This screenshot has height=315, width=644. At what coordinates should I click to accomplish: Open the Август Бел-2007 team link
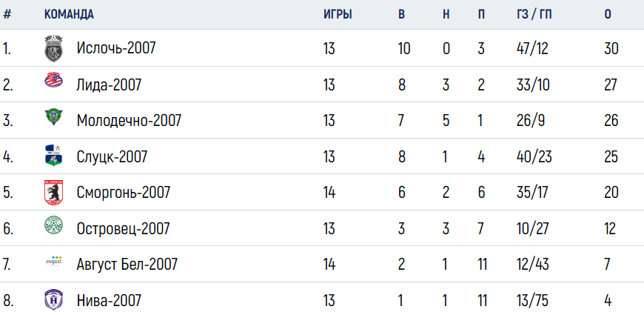pyautogui.click(x=127, y=264)
